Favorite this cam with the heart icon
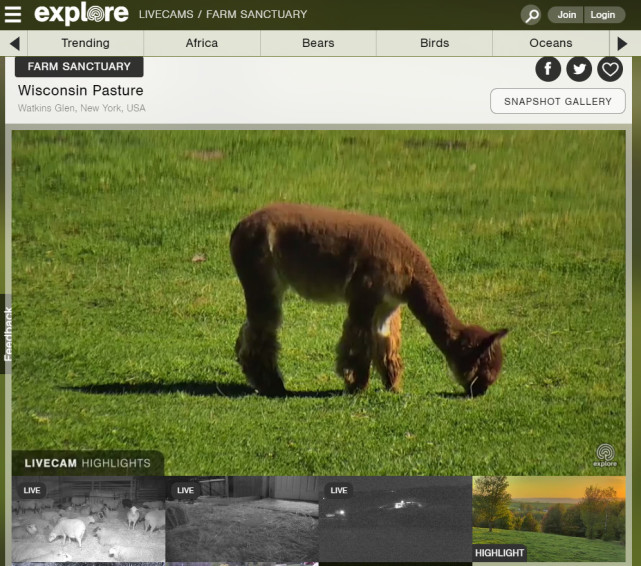Viewport: 641px width, 566px height. [x=610, y=69]
